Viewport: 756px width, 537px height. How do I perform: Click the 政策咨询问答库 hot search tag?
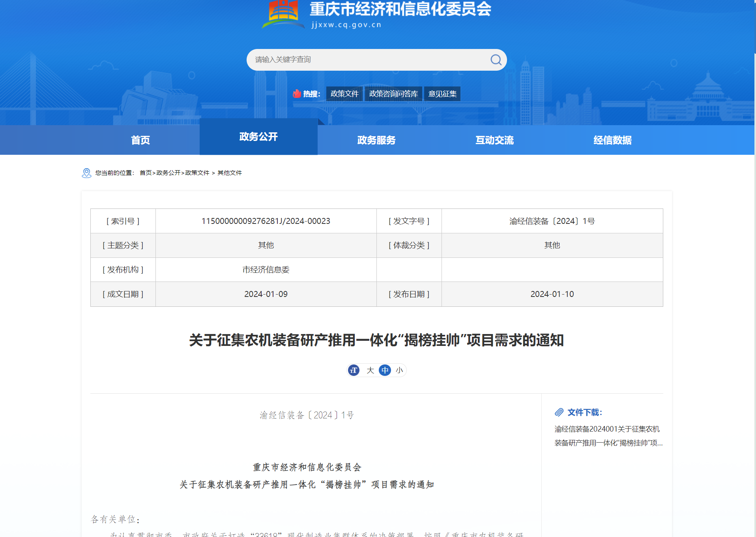click(393, 94)
